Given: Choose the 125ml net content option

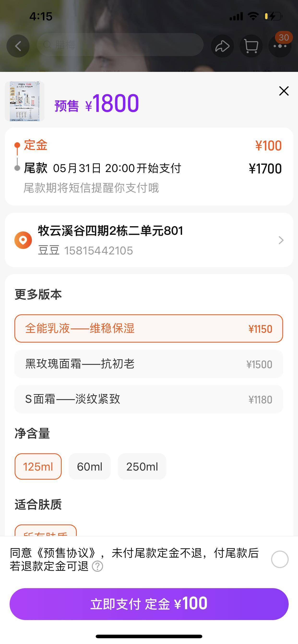Looking at the screenshot, I should [x=38, y=466].
